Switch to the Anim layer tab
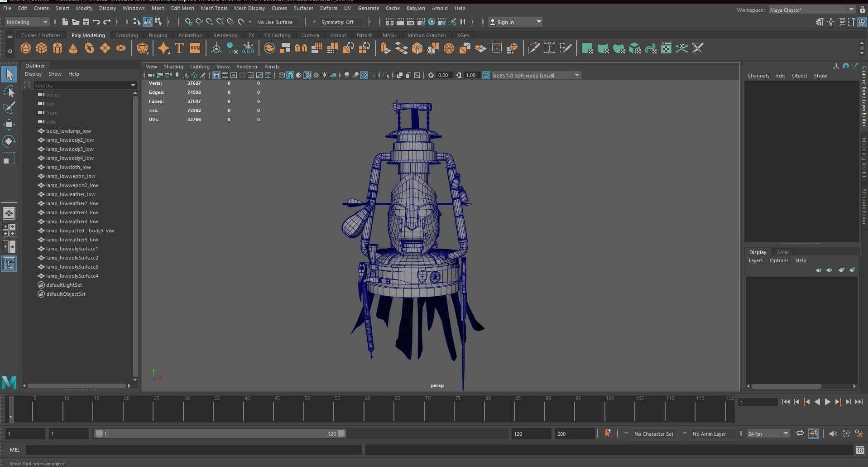The height and width of the screenshot is (467, 868). (782, 252)
